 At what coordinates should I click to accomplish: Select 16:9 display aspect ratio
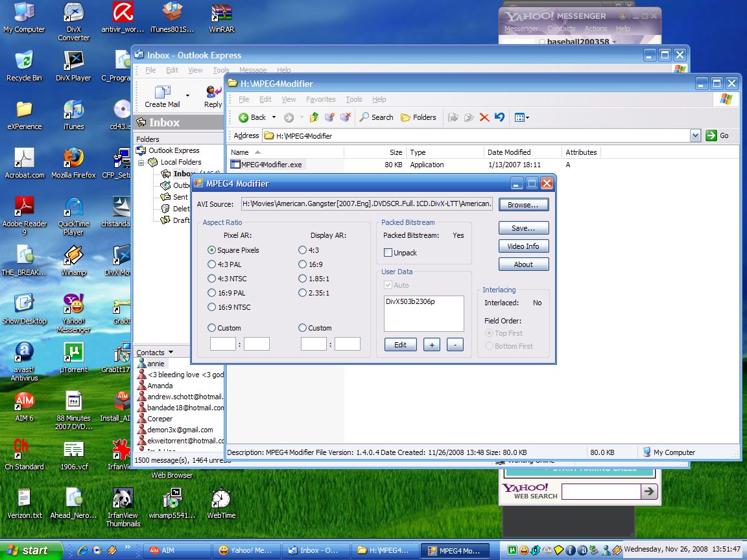coord(311,264)
